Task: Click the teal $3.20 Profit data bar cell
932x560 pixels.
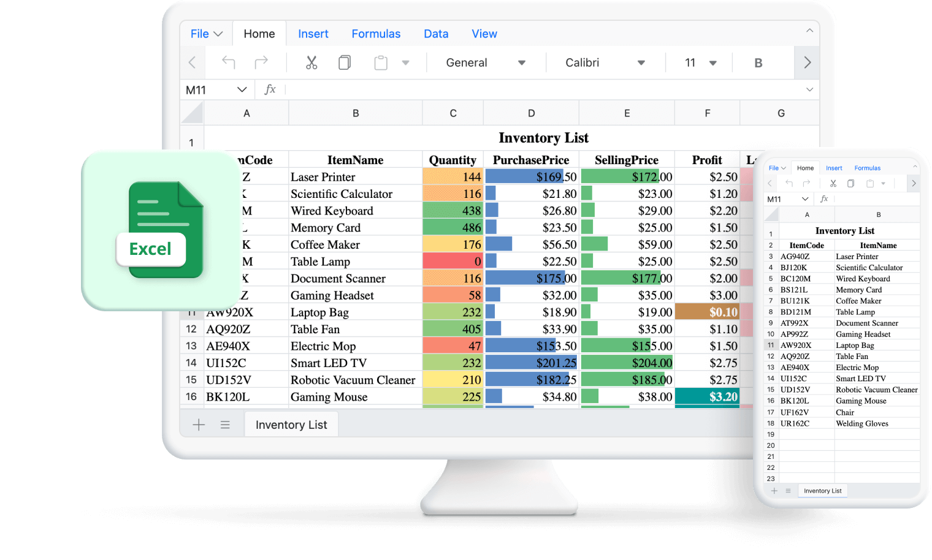Action: tap(707, 396)
